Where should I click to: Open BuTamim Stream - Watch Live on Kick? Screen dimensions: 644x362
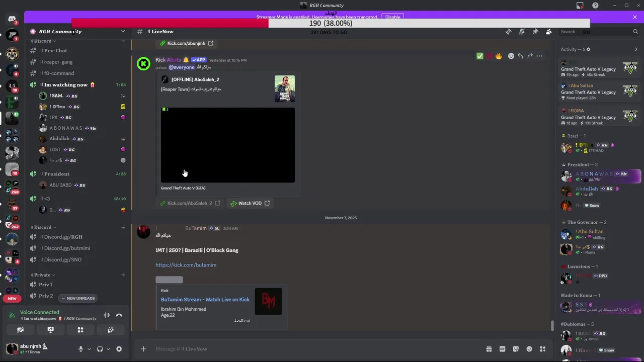point(205,300)
